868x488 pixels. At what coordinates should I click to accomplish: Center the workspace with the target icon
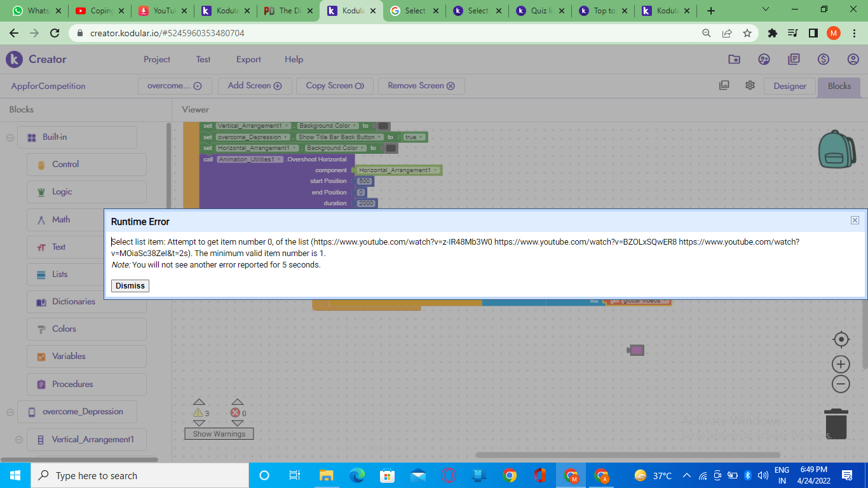(x=841, y=339)
